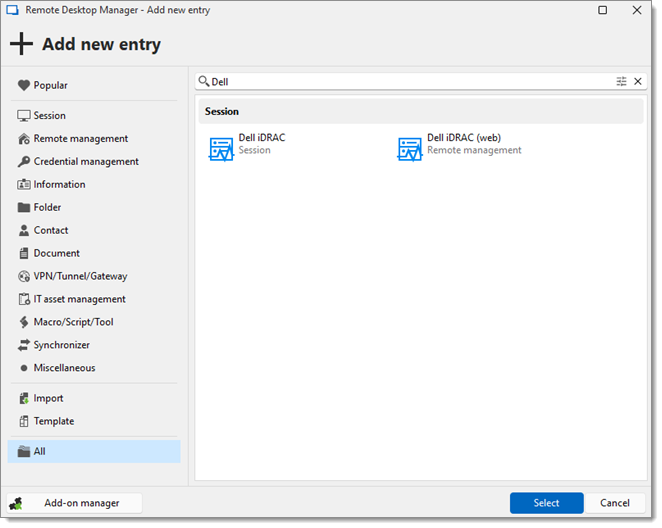Click the Template icon in sidebar
662x528 pixels.
tap(24, 421)
